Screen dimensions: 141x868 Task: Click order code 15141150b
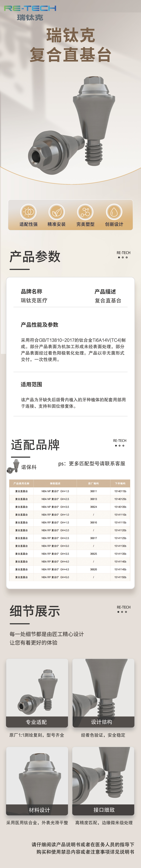(120, 577)
